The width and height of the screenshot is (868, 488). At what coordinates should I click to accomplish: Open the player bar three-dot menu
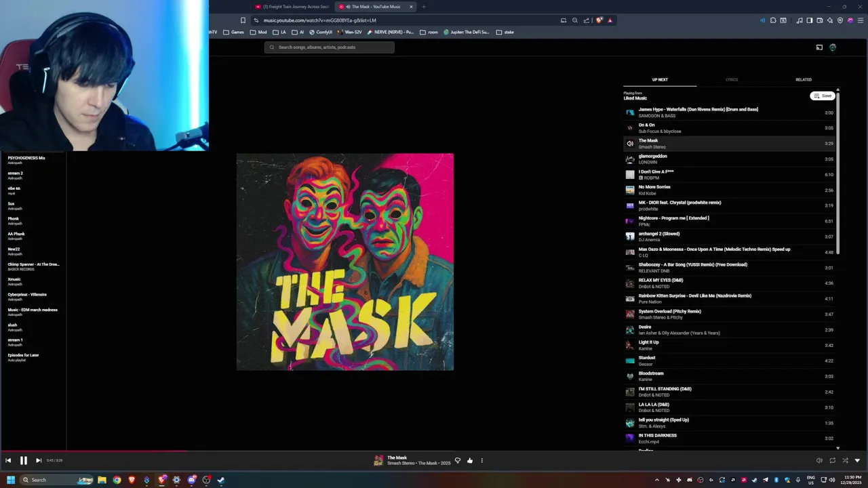[x=482, y=460]
